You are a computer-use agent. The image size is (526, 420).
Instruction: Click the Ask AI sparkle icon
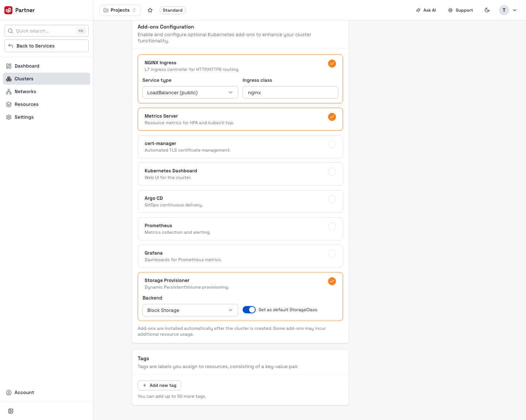418,10
